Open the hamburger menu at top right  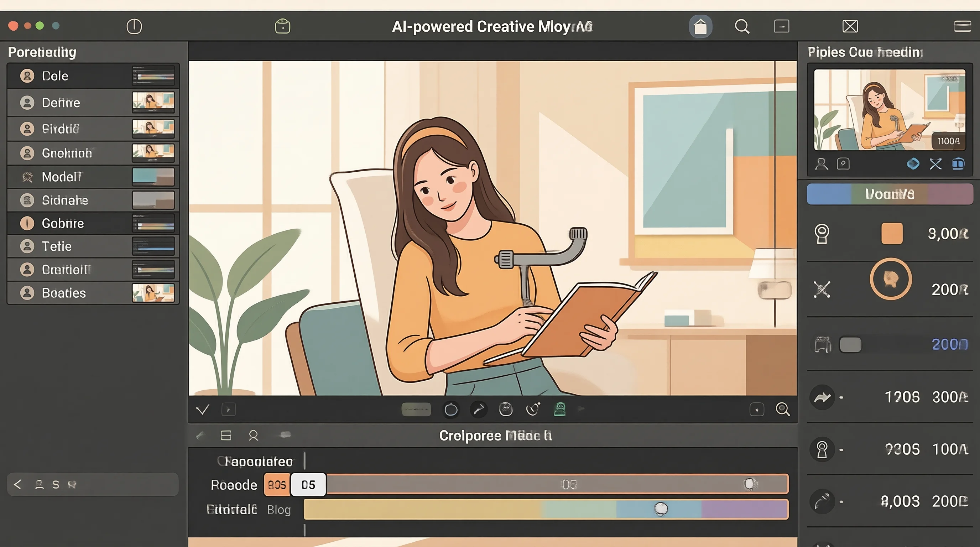963,26
